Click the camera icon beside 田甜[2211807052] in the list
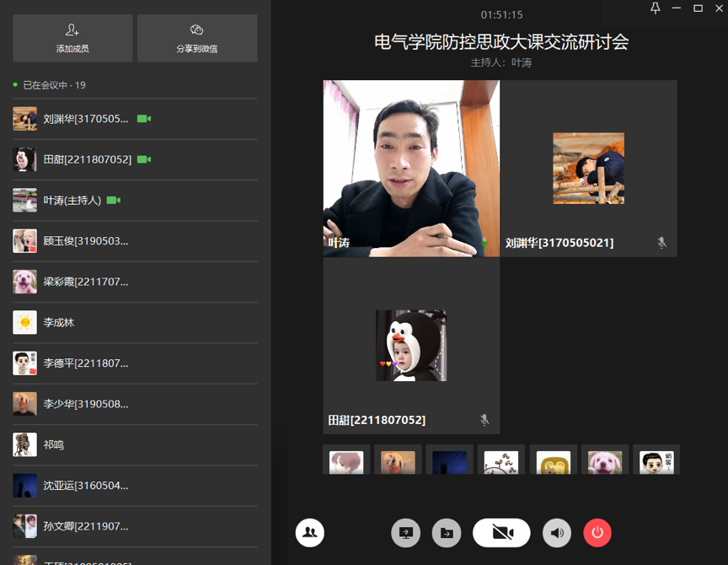728x565 pixels. click(144, 160)
